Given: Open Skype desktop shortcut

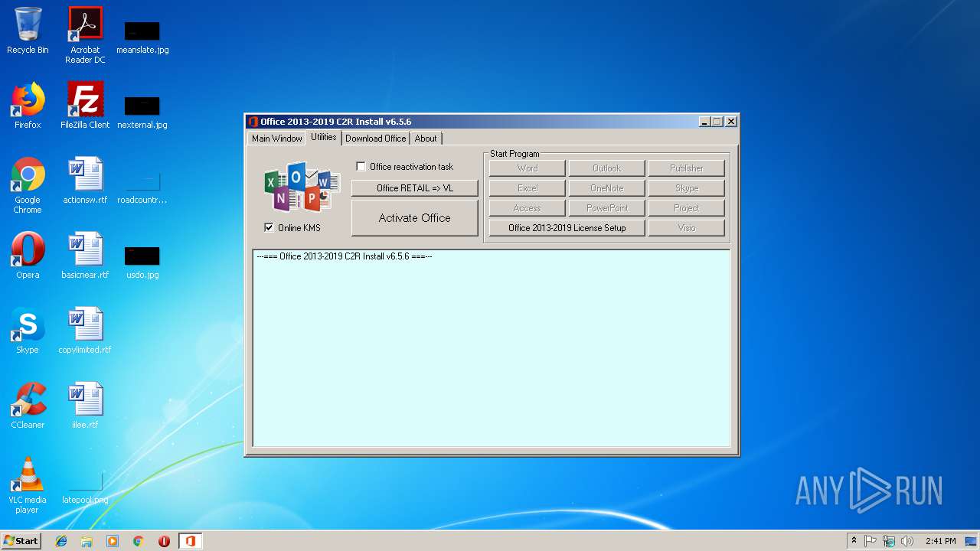Looking at the screenshot, I should [28, 331].
